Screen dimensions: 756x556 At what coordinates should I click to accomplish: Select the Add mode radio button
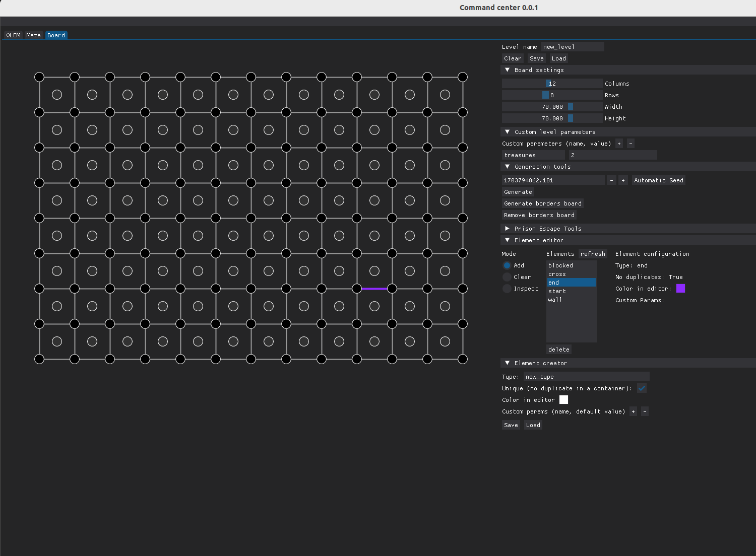[x=507, y=265]
